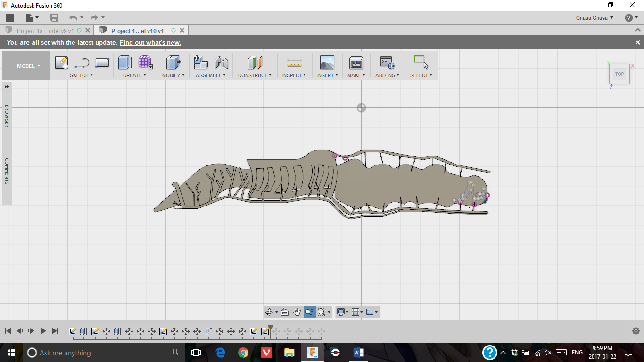The width and height of the screenshot is (644, 362).
Task: Expand the MODIFY menu
Action: click(x=173, y=75)
